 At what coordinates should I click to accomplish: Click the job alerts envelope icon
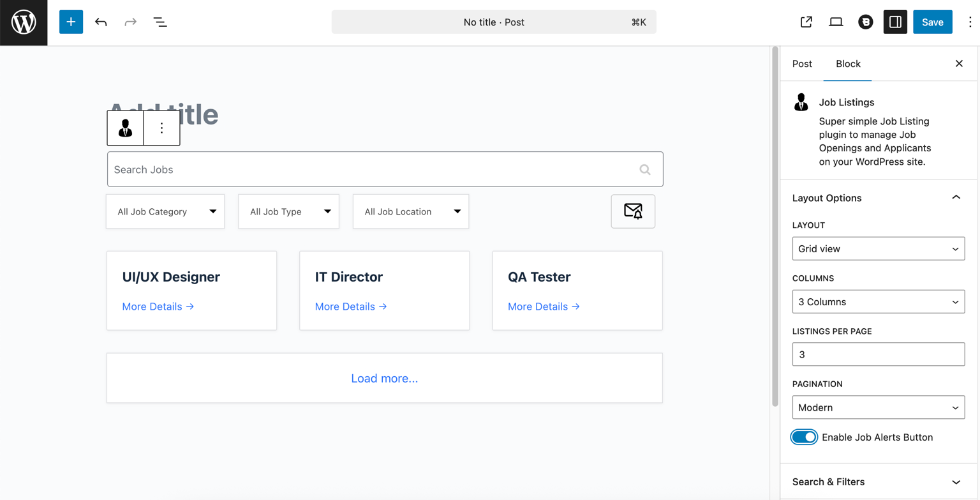(633, 211)
